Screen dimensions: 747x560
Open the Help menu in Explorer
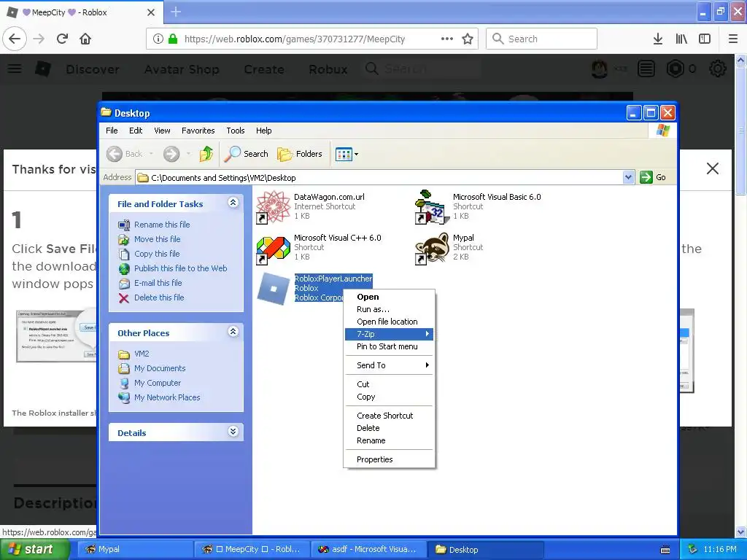pos(263,131)
